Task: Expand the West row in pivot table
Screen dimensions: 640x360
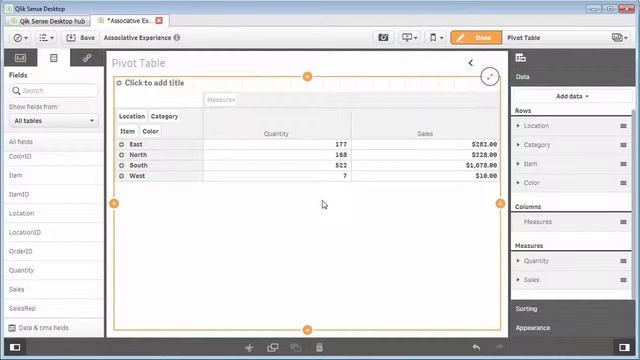Action: click(x=121, y=176)
